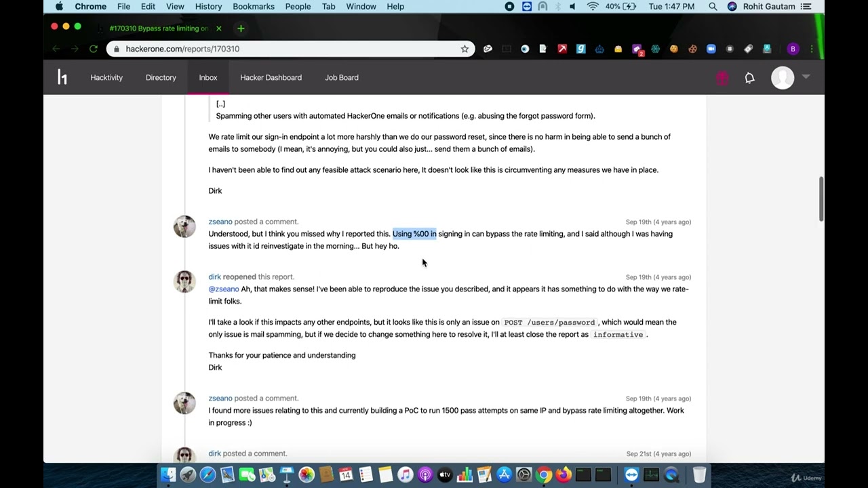Click the user profile picture in the navbar
This screenshot has height=488, width=868.
pyautogui.click(x=783, y=77)
